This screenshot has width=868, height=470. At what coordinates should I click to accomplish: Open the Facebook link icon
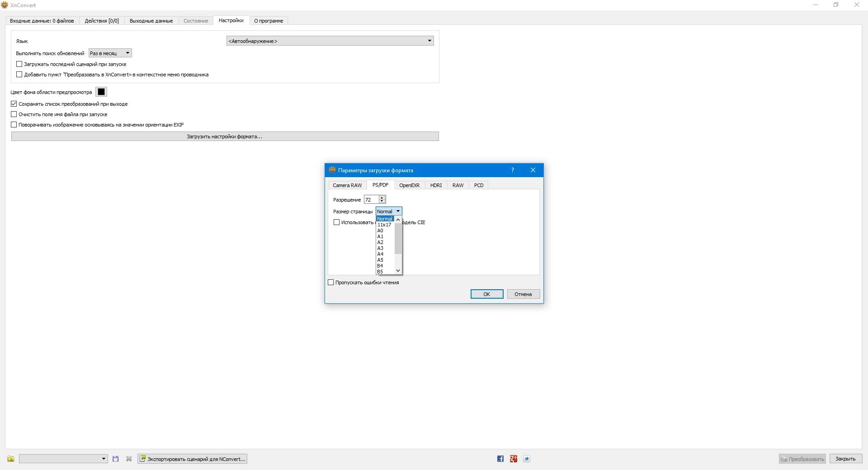click(x=500, y=459)
